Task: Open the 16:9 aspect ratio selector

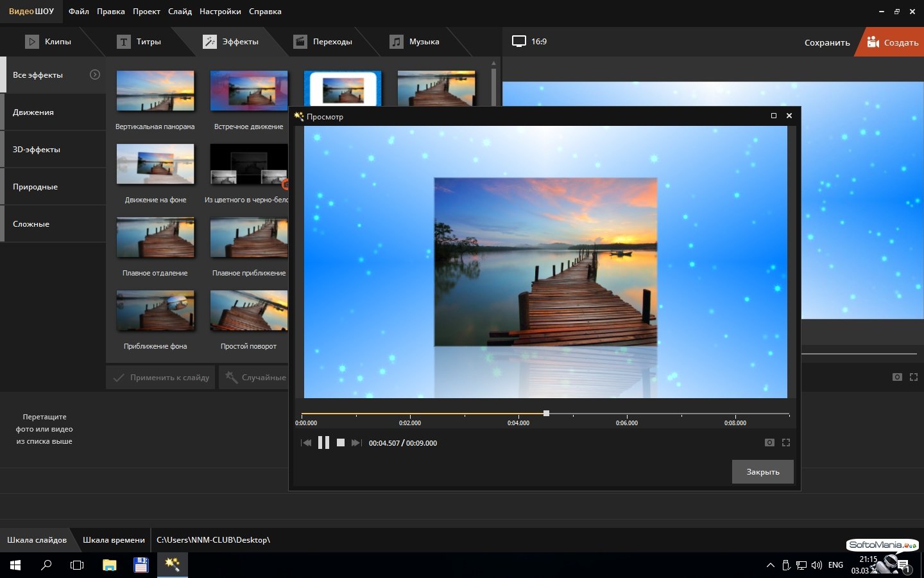Action: tap(529, 42)
